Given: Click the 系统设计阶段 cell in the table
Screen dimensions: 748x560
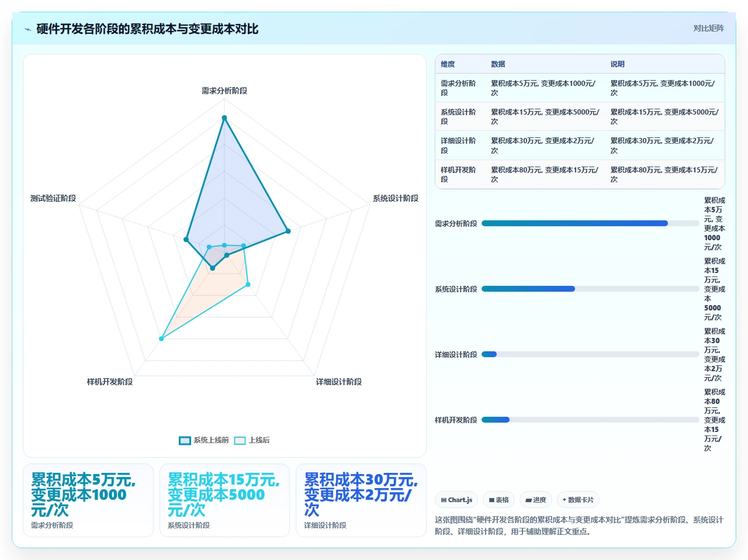Looking at the screenshot, I should (x=460, y=116).
